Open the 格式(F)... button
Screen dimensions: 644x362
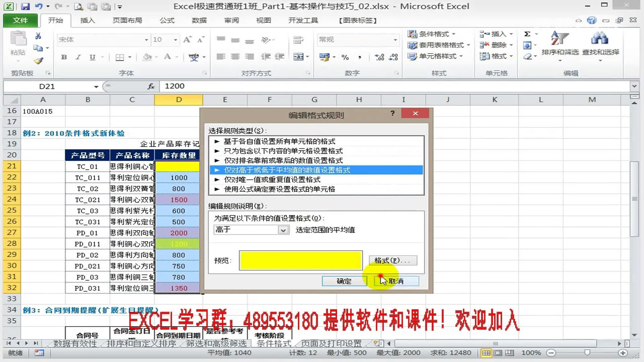click(392, 260)
